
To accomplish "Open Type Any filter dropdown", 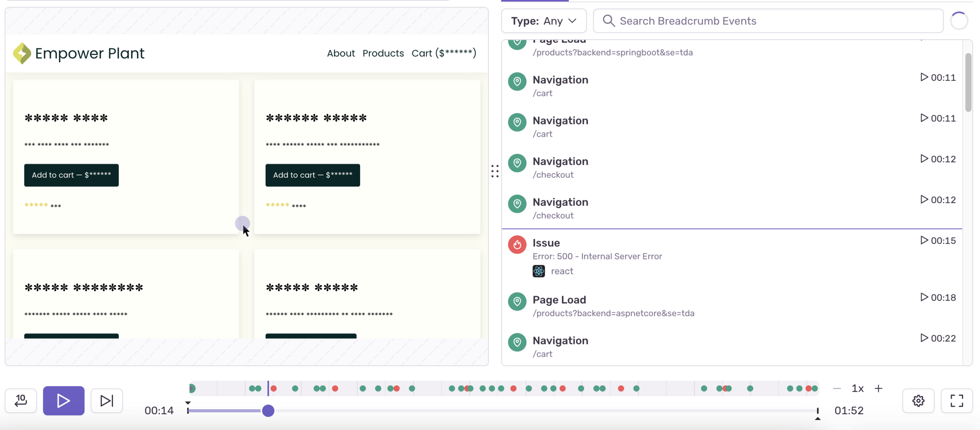I will [544, 21].
